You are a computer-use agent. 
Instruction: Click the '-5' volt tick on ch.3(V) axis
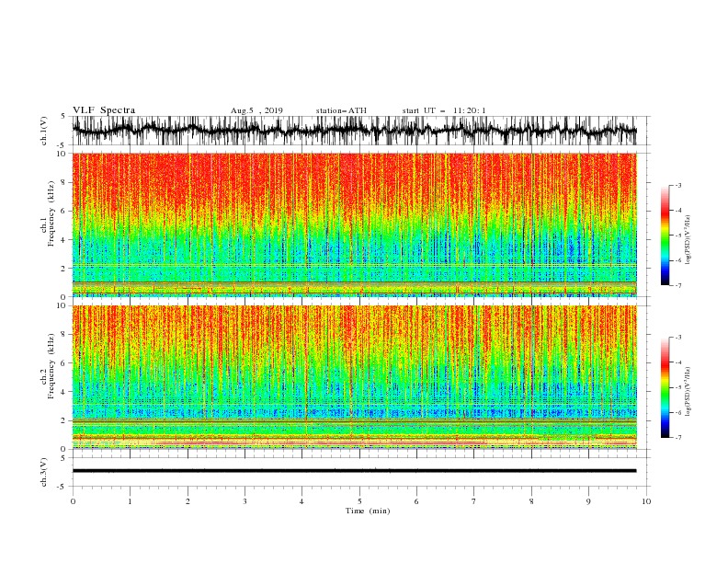tap(63, 487)
